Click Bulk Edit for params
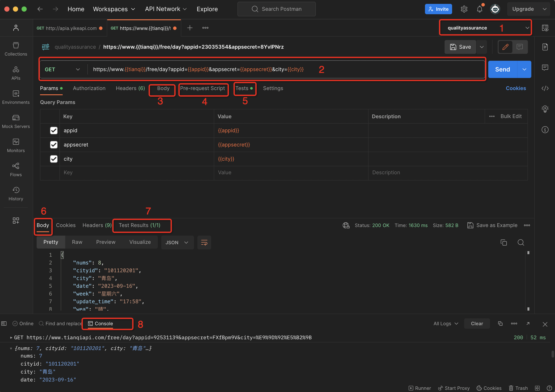The height and width of the screenshot is (392, 555). [511, 116]
